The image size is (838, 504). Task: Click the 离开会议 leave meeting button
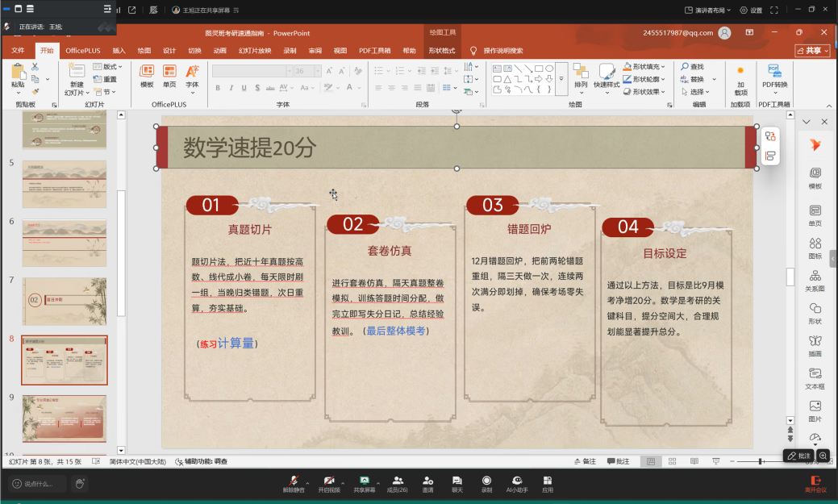click(x=815, y=484)
